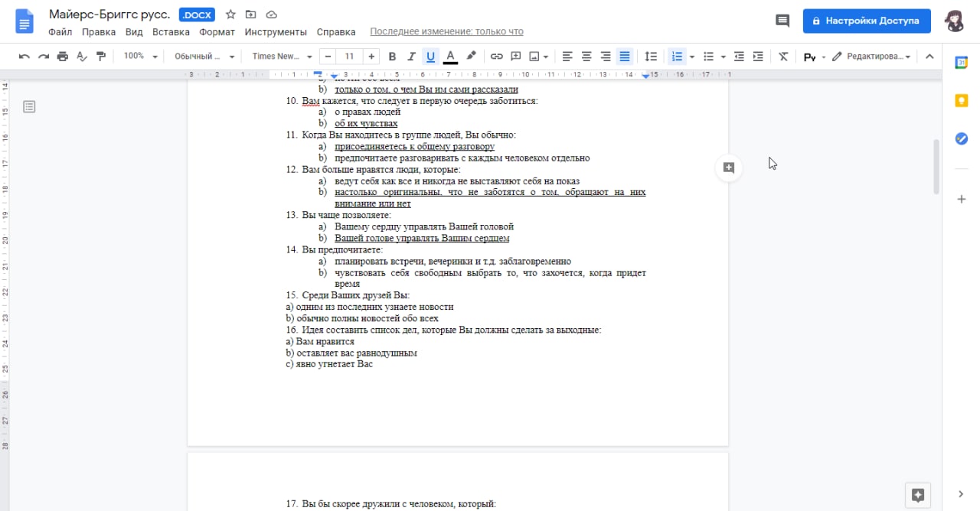Expand bulleted list style options
Viewport: 980px width, 511px height.
pos(724,57)
